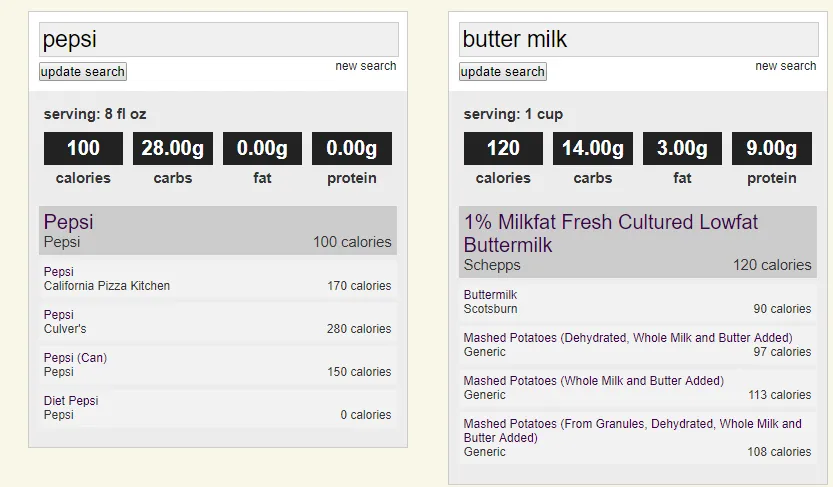Open Mashed Potatoes 113 calories result
This screenshot has width=833, height=487.
(638, 388)
